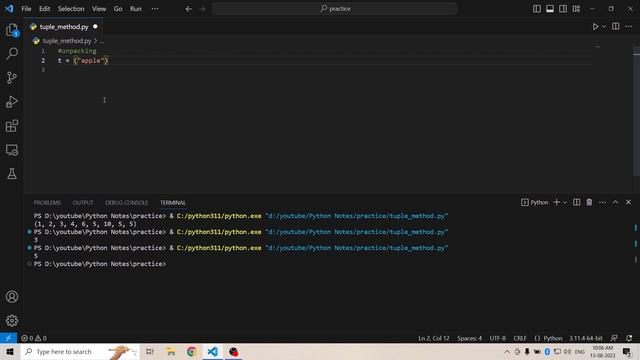640x360 pixels.
Task: Open Remote Explorer view
Action: pos(12,150)
